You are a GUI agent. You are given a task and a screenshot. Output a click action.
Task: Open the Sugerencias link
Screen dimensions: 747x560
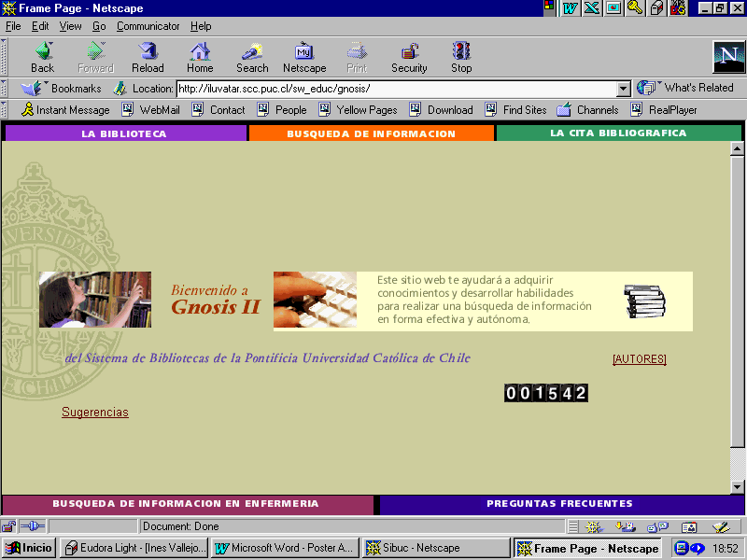click(95, 413)
